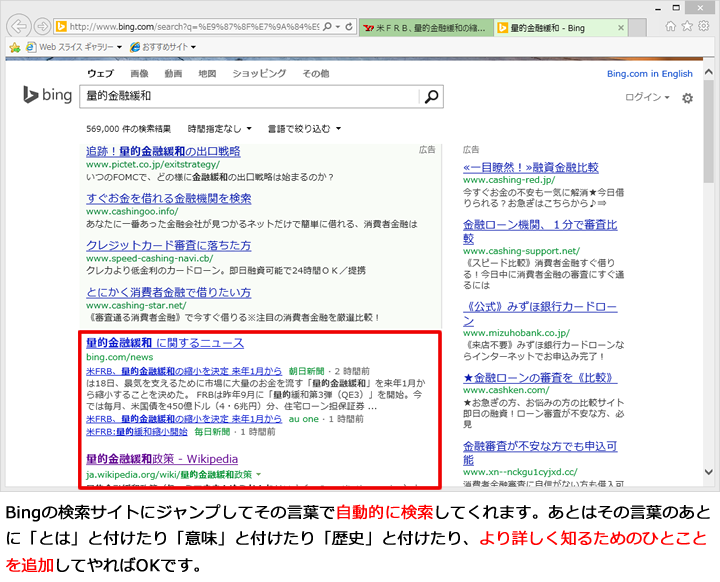Image resolution: width=720 pixels, height=582 pixels.
Task: Open Bing settings gear icon
Action: pos(687,98)
